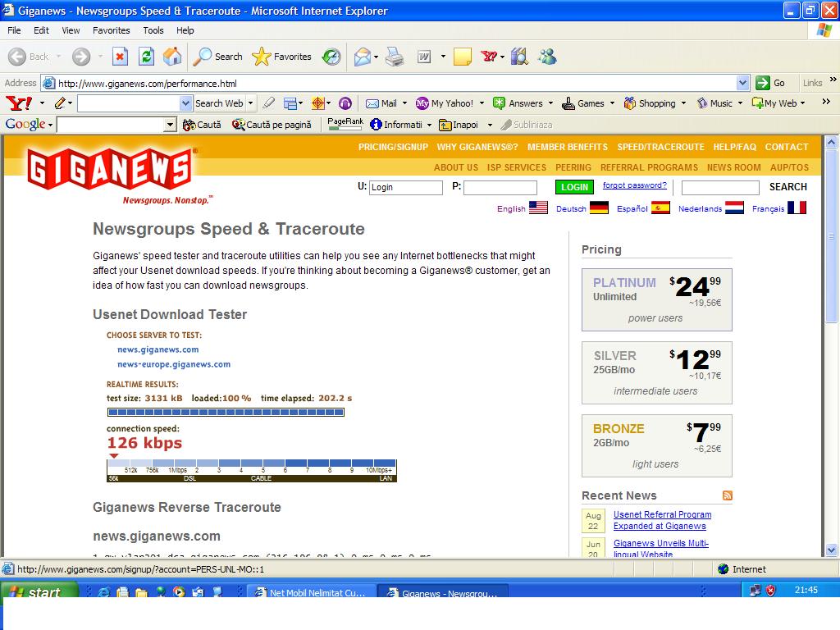
Task: Click the RSS feed icon beside Recent News
Action: pos(727,495)
